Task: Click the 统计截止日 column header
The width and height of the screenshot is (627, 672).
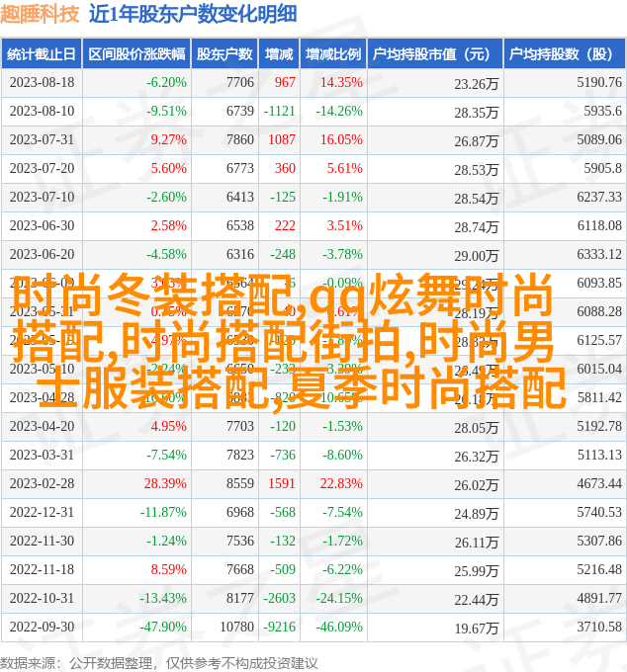Action: tap(42, 54)
